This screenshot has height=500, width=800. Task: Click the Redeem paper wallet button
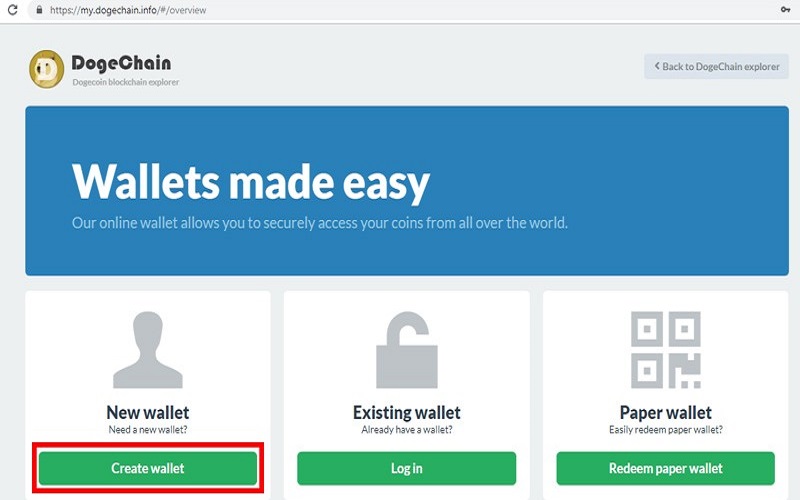pyautogui.click(x=666, y=468)
